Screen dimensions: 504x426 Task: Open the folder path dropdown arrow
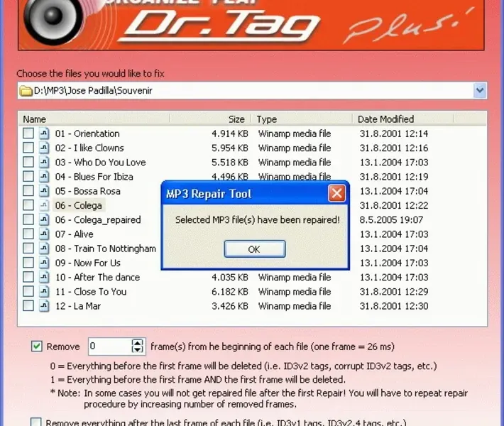pos(480,90)
